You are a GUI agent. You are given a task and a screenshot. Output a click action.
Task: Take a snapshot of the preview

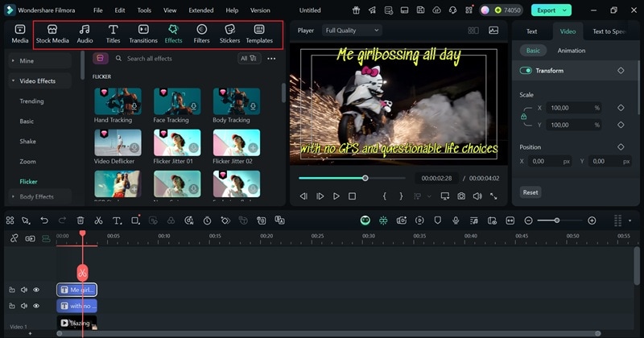pyautogui.click(x=461, y=196)
